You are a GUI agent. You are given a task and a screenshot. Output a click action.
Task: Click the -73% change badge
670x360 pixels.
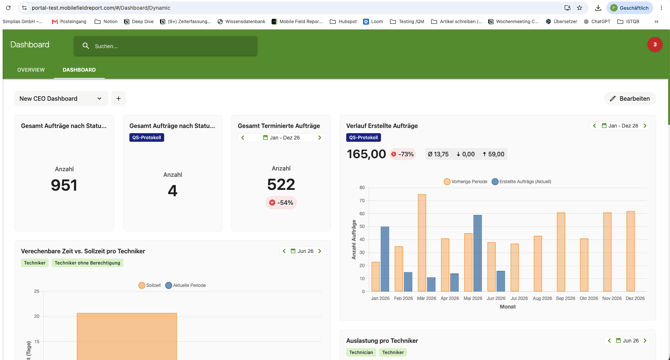[x=403, y=154]
